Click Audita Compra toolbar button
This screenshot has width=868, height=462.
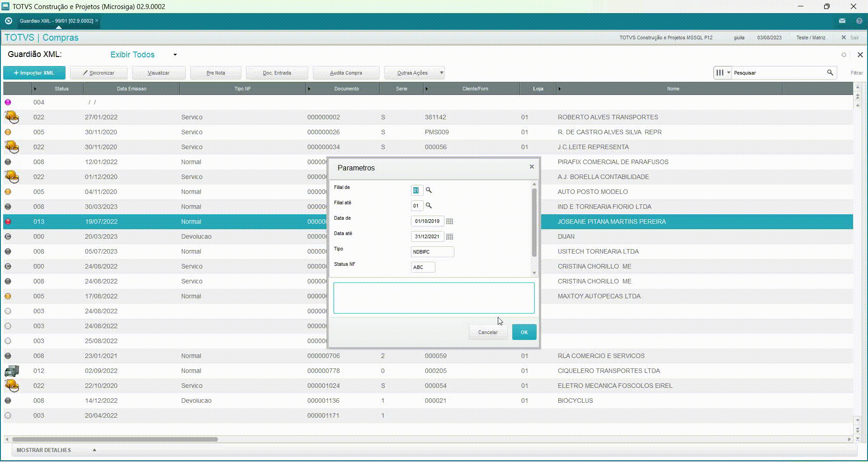346,73
